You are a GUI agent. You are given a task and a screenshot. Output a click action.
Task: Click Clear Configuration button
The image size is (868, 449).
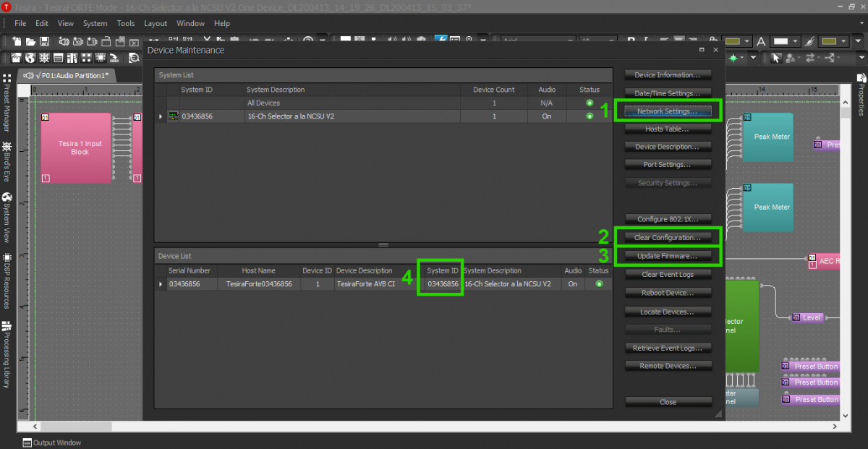click(668, 238)
